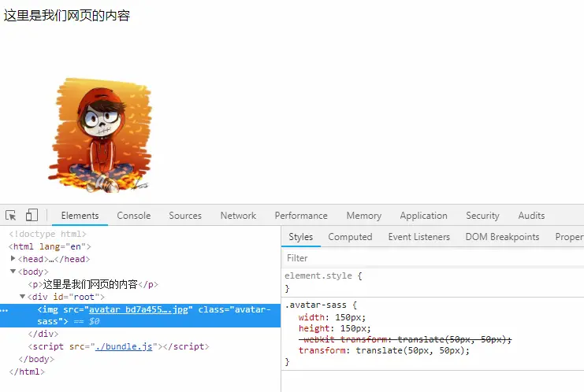Screen dimensions: 584x392
Task: Collapse the body element tree
Action: pyautogui.click(x=13, y=272)
